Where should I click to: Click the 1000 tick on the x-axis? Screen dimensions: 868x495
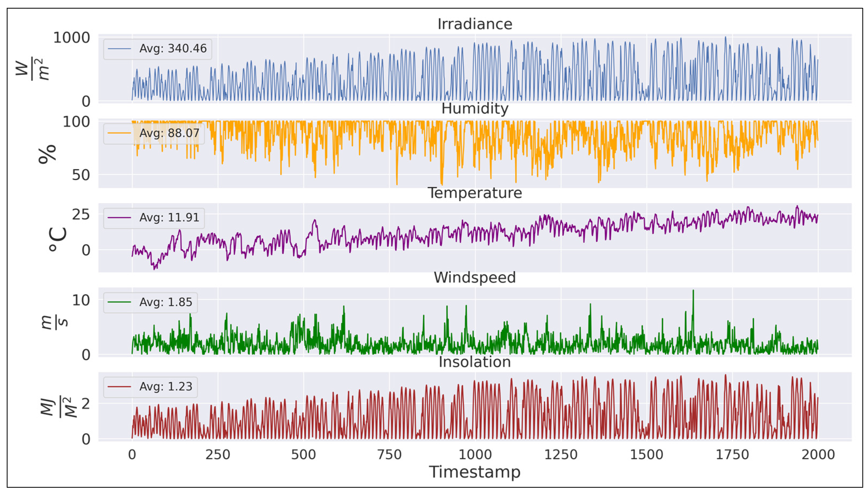(474, 455)
